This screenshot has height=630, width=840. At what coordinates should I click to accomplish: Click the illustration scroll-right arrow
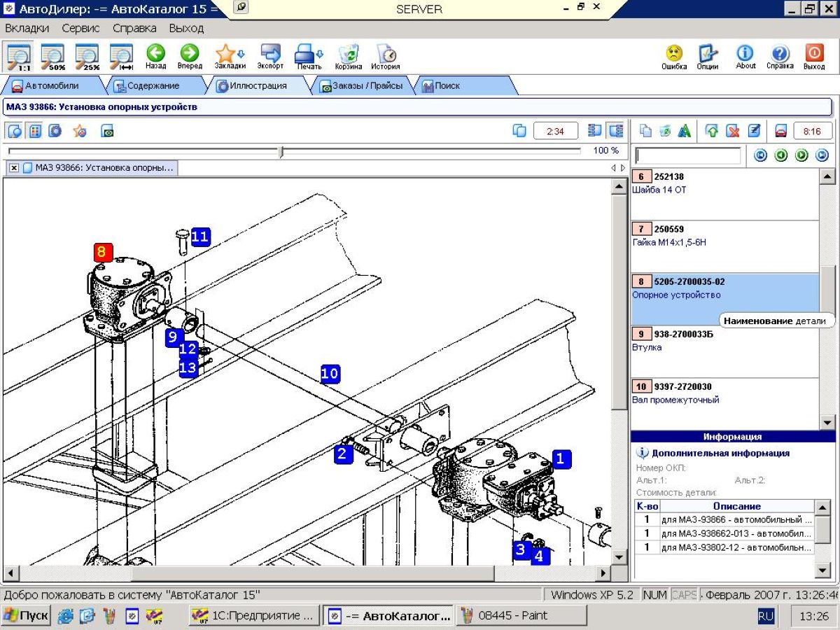603,573
